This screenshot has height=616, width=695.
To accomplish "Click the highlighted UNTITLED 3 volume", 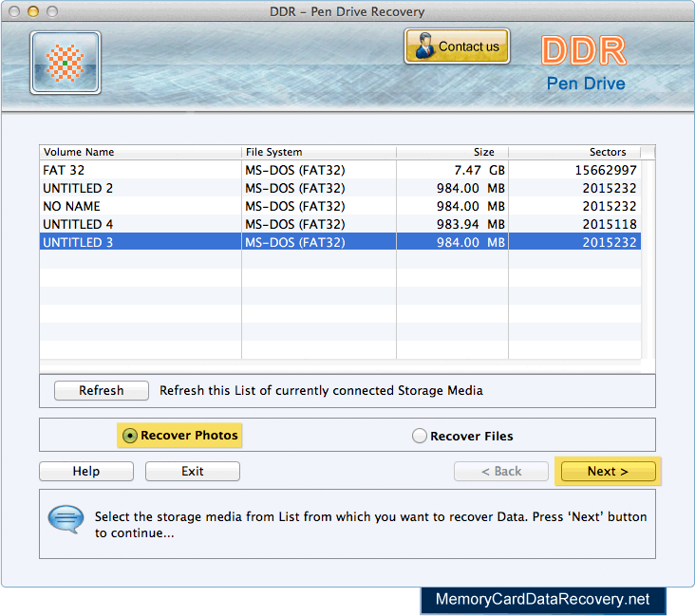I will pos(340,242).
